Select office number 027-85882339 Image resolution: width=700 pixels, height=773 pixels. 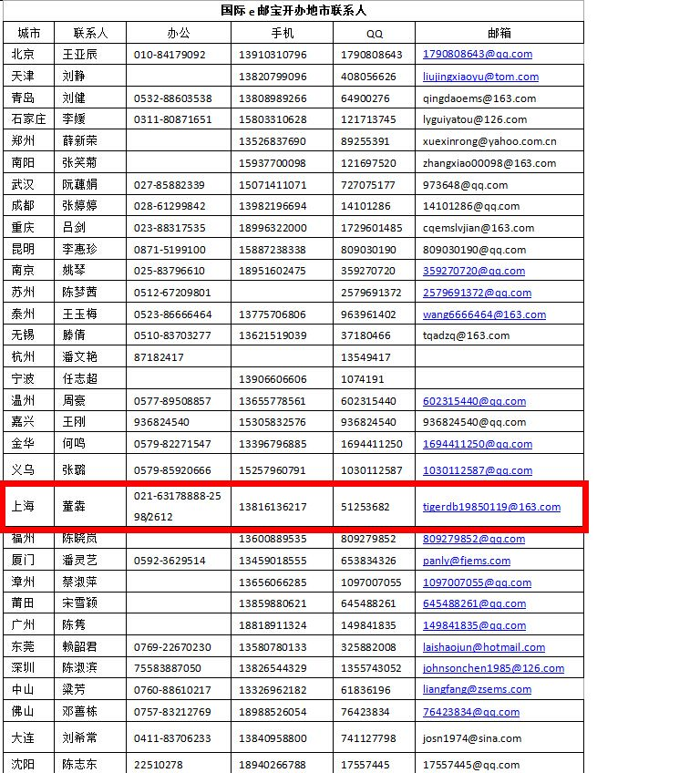point(169,185)
